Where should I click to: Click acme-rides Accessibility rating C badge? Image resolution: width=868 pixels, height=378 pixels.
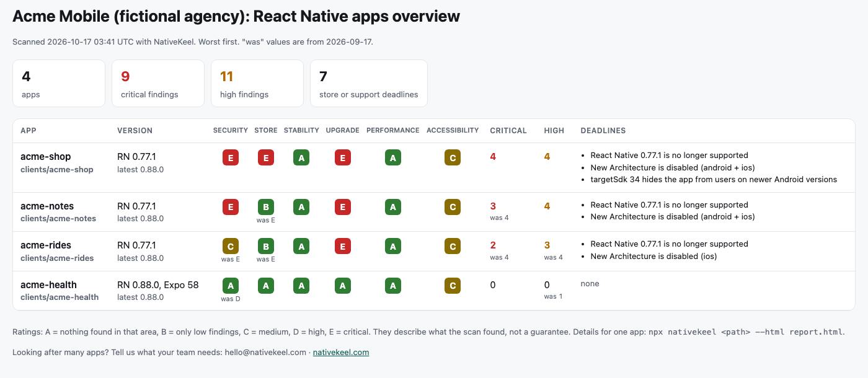[x=453, y=246]
